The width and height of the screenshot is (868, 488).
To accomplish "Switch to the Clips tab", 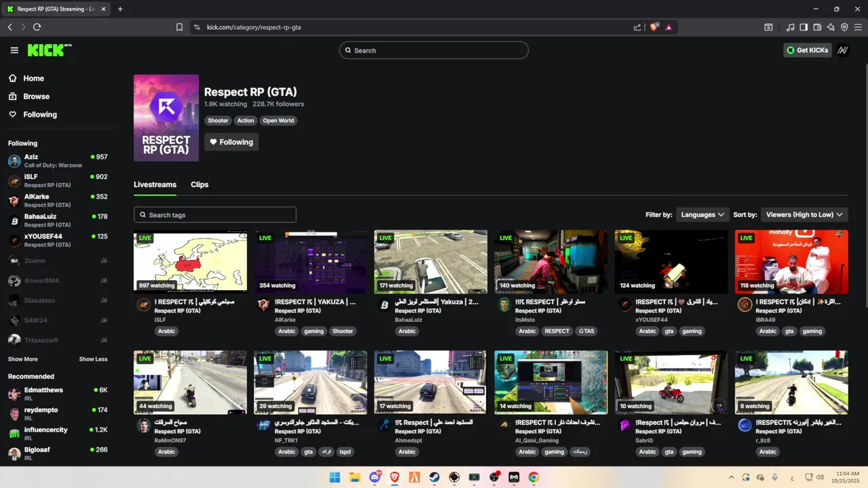I will [x=199, y=184].
